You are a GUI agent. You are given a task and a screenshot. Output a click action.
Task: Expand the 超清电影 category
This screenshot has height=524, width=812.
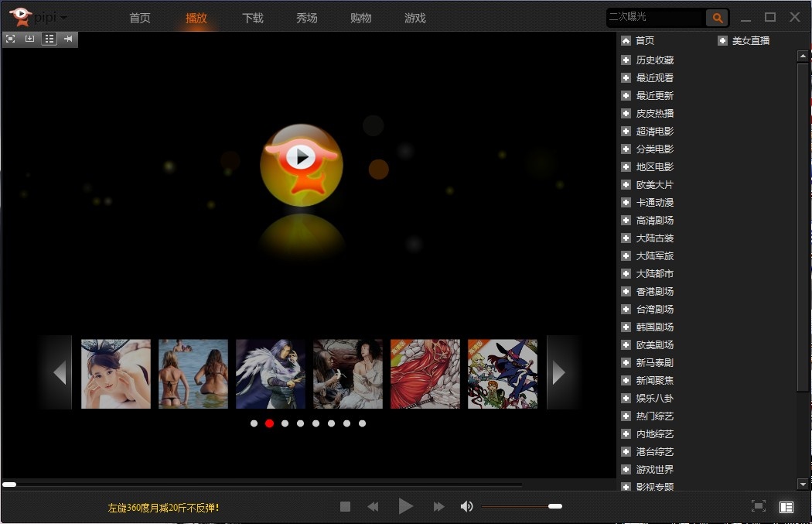(x=654, y=132)
